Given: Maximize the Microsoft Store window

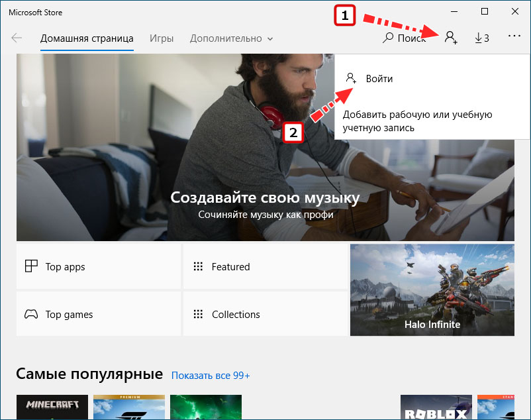Looking at the screenshot, I should click(485, 11).
